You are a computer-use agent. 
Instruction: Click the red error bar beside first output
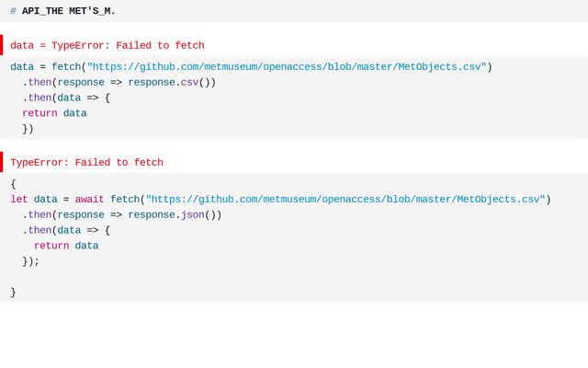(2, 45)
